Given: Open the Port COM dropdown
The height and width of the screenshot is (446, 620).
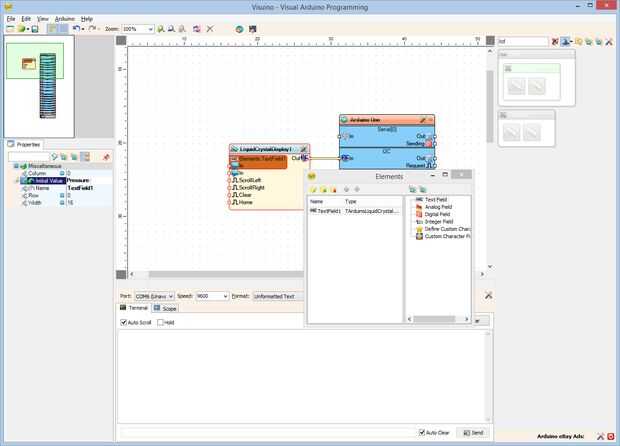Looking at the screenshot, I should (x=171, y=296).
